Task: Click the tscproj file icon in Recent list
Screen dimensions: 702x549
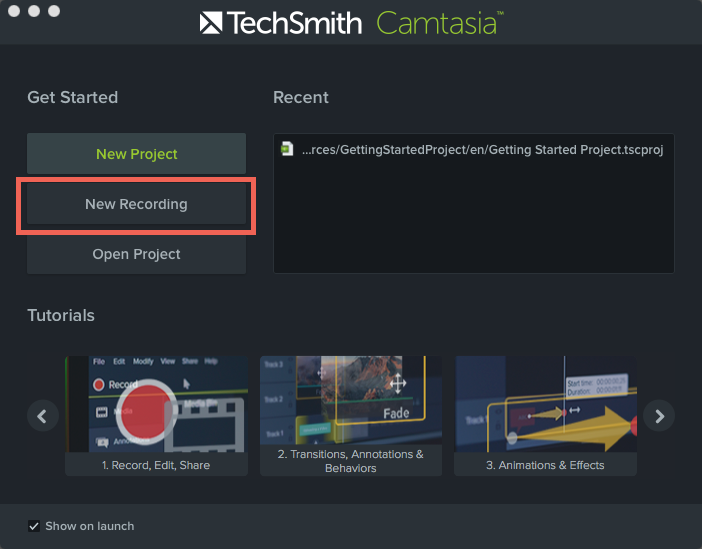Action: click(x=287, y=149)
